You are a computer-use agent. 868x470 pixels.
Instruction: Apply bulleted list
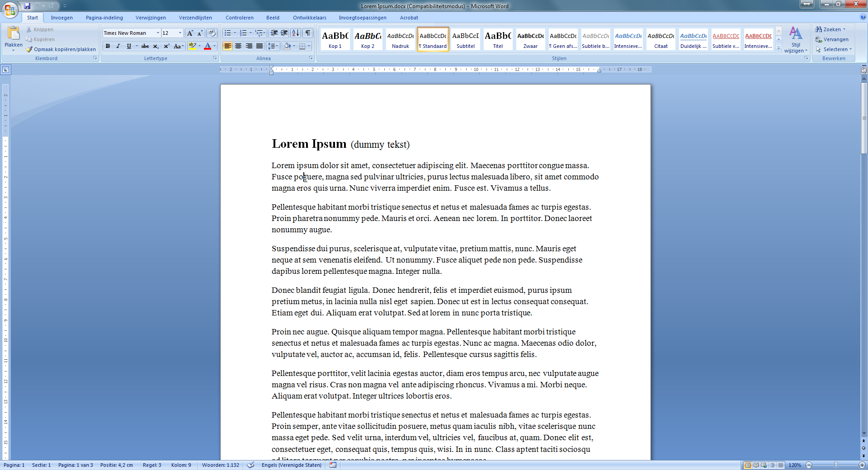pyautogui.click(x=228, y=33)
